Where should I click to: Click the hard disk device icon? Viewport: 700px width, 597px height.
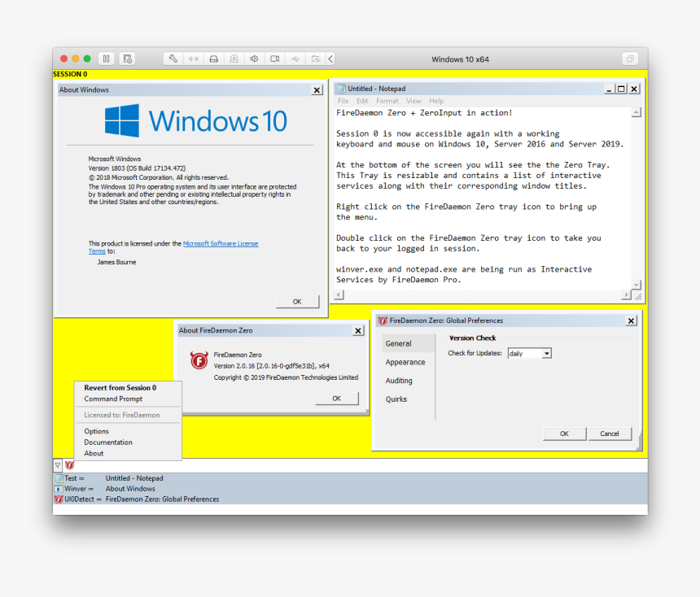pyautogui.click(x=214, y=59)
